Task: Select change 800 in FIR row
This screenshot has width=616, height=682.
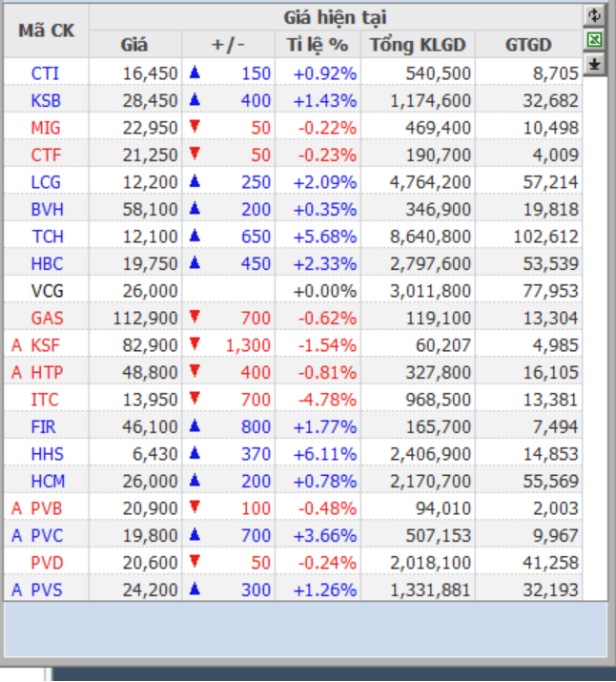Action: coord(257,426)
